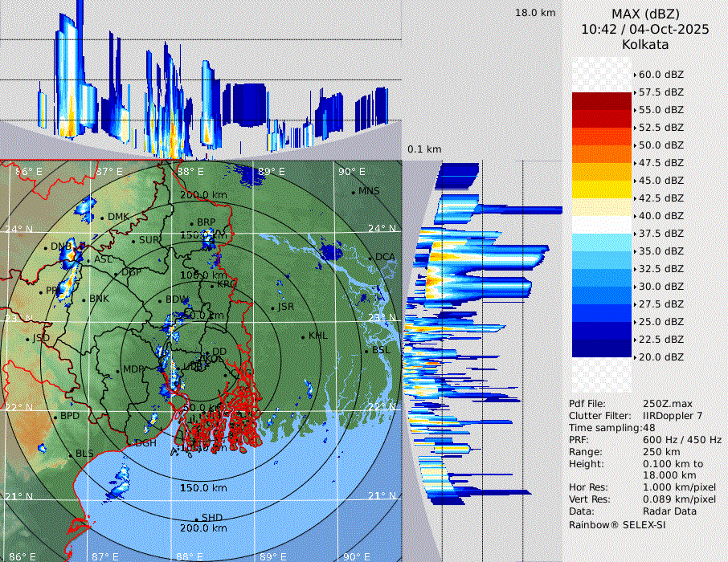Click the 20.0 dBZ legend label
The height and width of the screenshot is (562, 728).
pos(661,357)
